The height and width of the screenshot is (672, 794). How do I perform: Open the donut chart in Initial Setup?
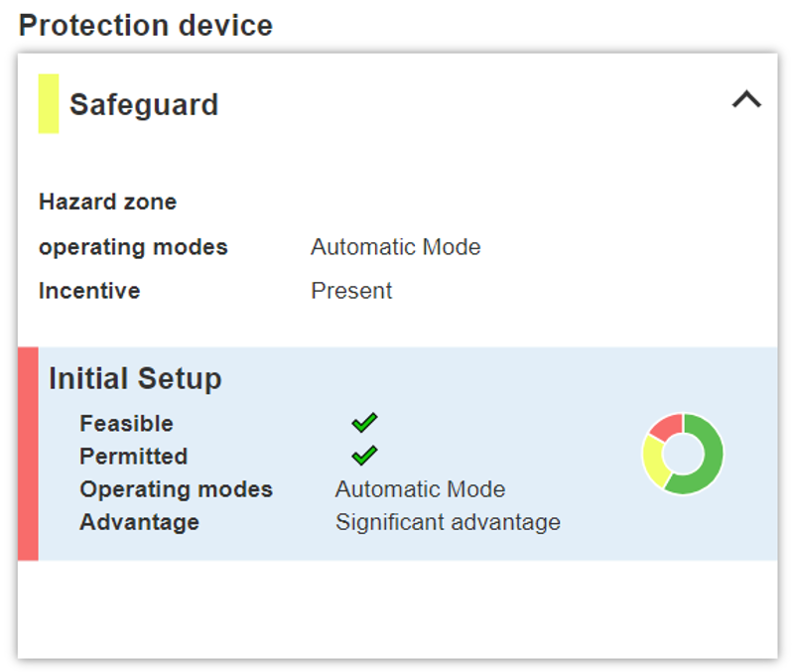pos(683,454)
